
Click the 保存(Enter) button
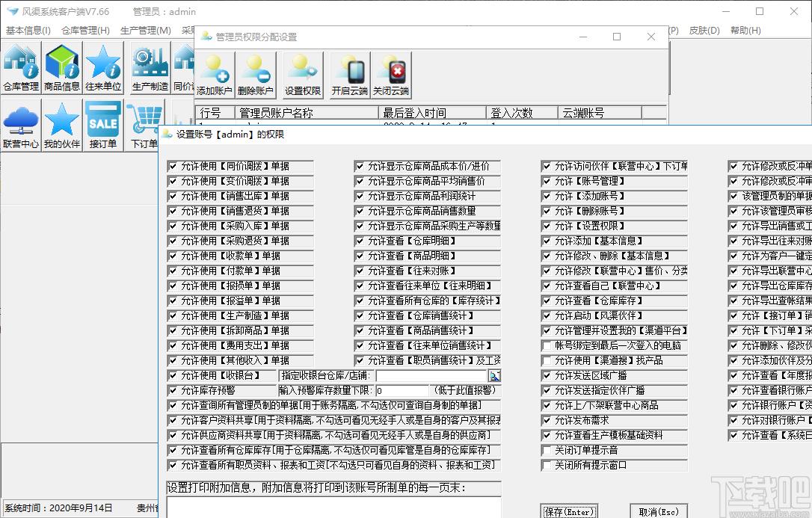point(569,512)
